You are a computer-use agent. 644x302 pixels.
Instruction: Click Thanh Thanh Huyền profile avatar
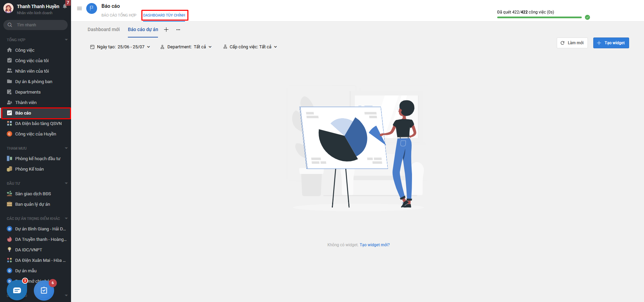(8, 8)
